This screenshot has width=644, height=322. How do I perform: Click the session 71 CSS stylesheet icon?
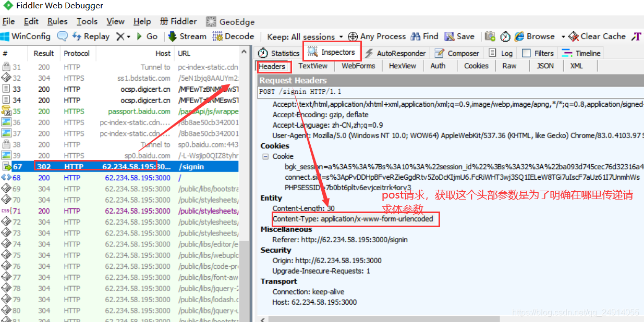tap(6, 211)
